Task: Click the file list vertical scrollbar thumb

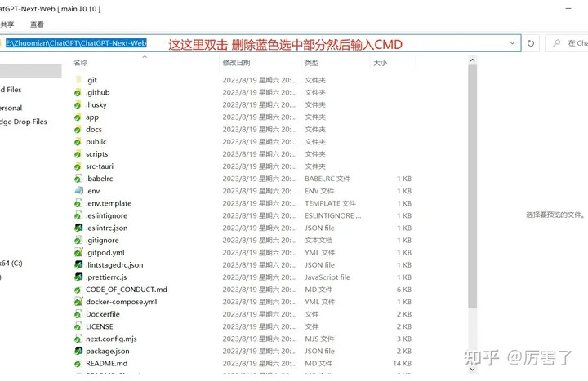Action: (x=473, y=186)
